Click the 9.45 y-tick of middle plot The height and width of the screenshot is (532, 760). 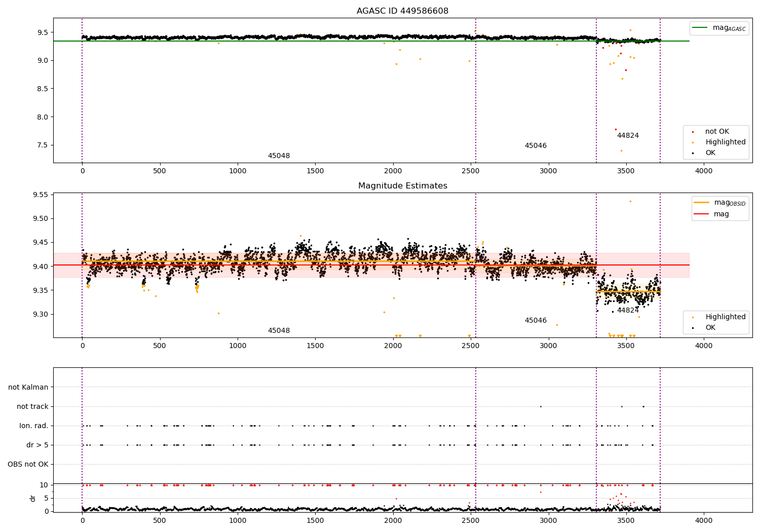[40, 243]
